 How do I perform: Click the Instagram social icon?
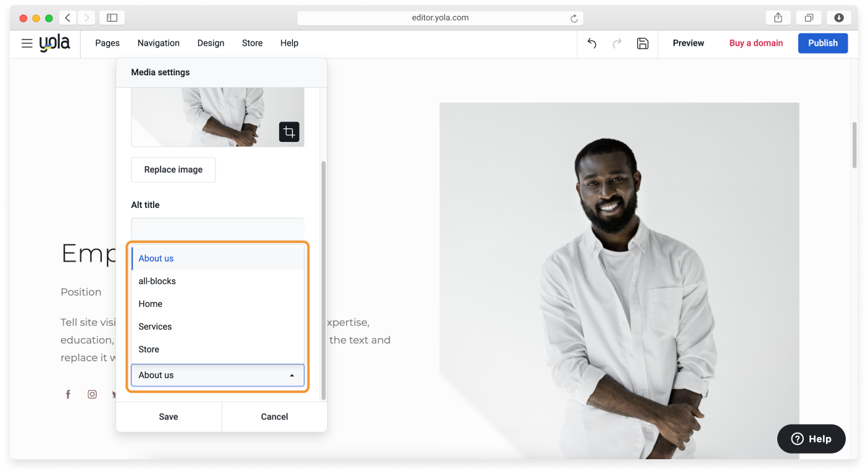(x=92, y=394)
